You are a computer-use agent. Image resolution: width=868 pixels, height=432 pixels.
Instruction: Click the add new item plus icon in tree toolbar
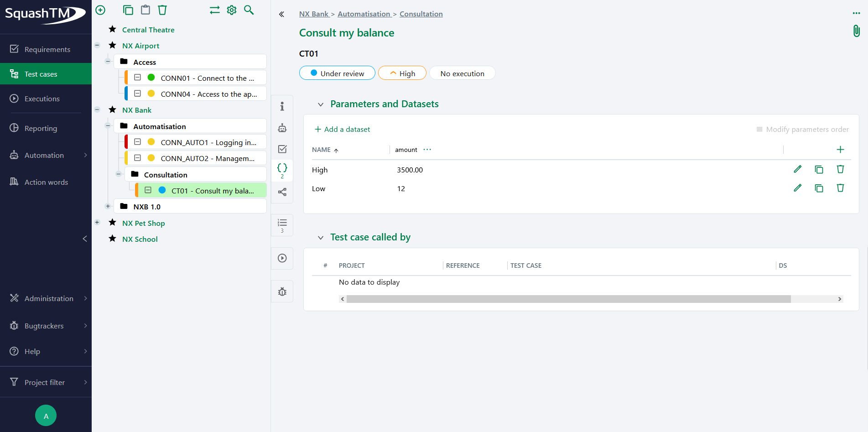pyautogui.click(x=100, y=10)
